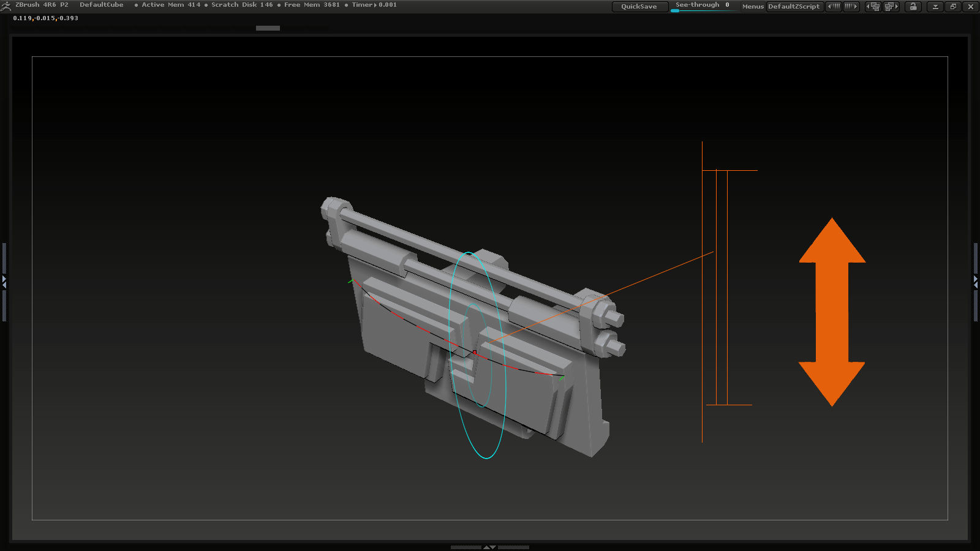The width and height of the screenshot is (980, 551).
Task: Open the bottom tray using its arrow
Action: tap(488, 547)
